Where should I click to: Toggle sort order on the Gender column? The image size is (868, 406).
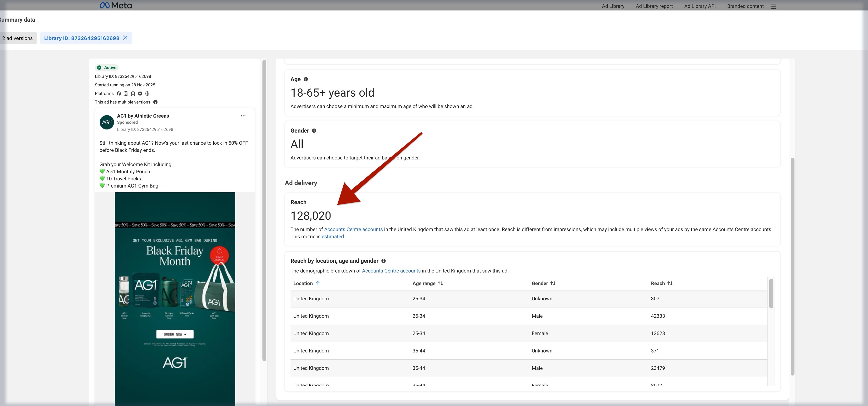point(553,283)
